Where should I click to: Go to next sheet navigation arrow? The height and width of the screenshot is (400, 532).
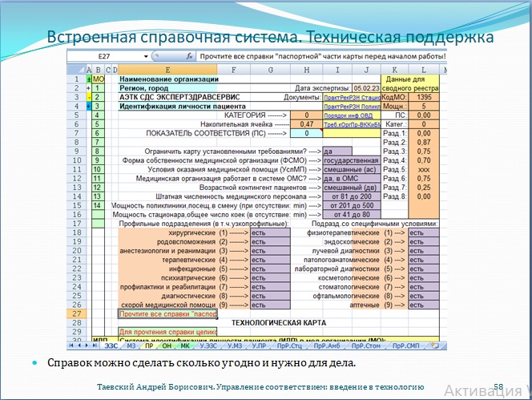click(x=87, y=345)
